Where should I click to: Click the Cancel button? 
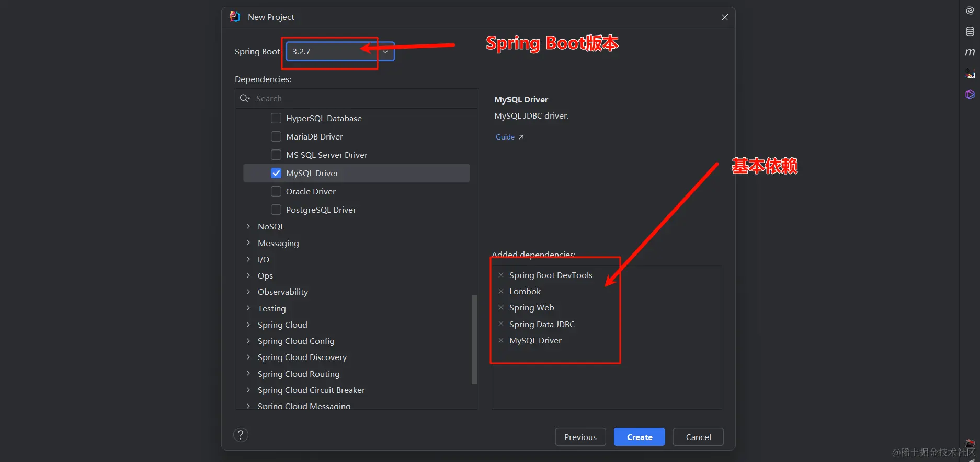pos(698,437)
